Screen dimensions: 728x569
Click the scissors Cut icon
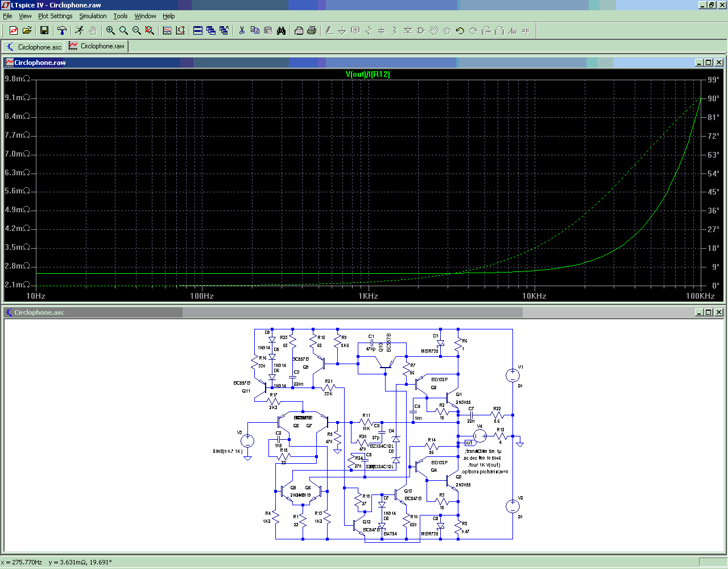click(x=242, y=31)
